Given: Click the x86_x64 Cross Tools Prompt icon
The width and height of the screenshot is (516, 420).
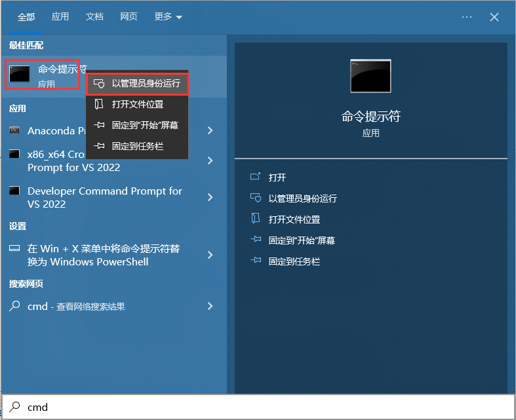Looking at the screenshot, I should pyautogui.click(x=14, y=153).
